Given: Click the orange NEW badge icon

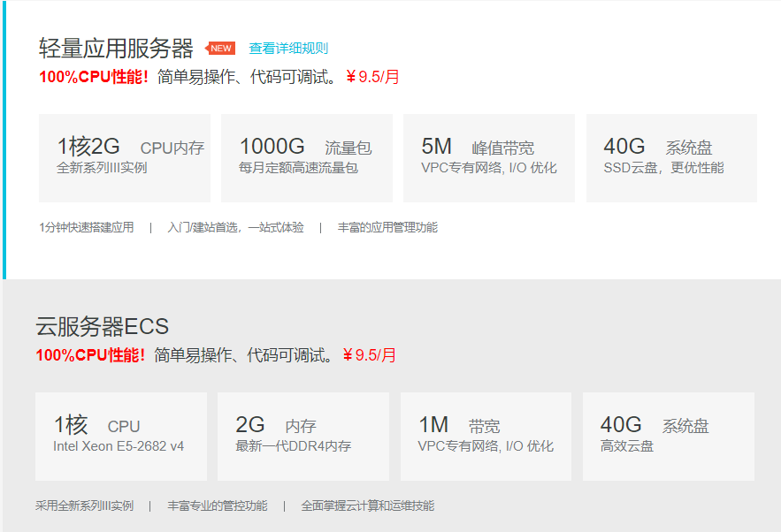Looking at the screenshot, I should [220, 49].
